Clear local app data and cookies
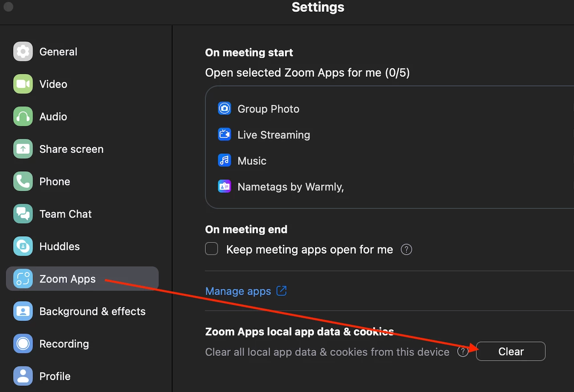574x392 pixels. (511, 351)
